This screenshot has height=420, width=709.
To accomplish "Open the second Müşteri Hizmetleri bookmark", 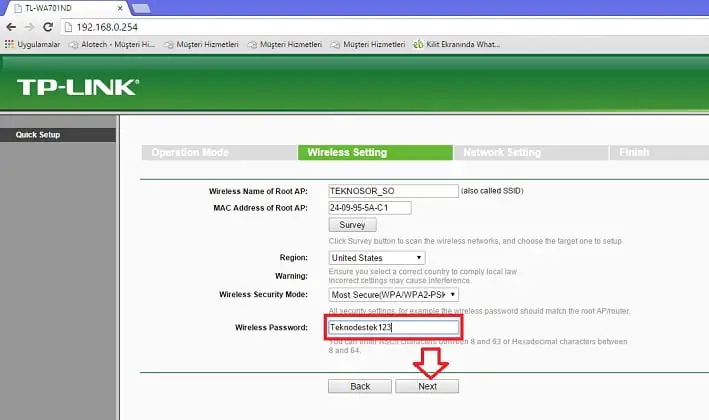I will coord(201,44).
